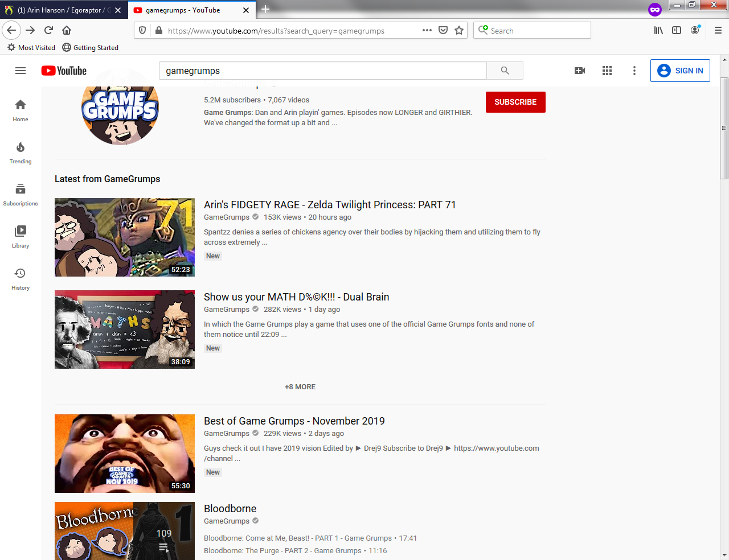
Task: Play the Zelda PART 71 thumbnail
Action: [125, 237]
